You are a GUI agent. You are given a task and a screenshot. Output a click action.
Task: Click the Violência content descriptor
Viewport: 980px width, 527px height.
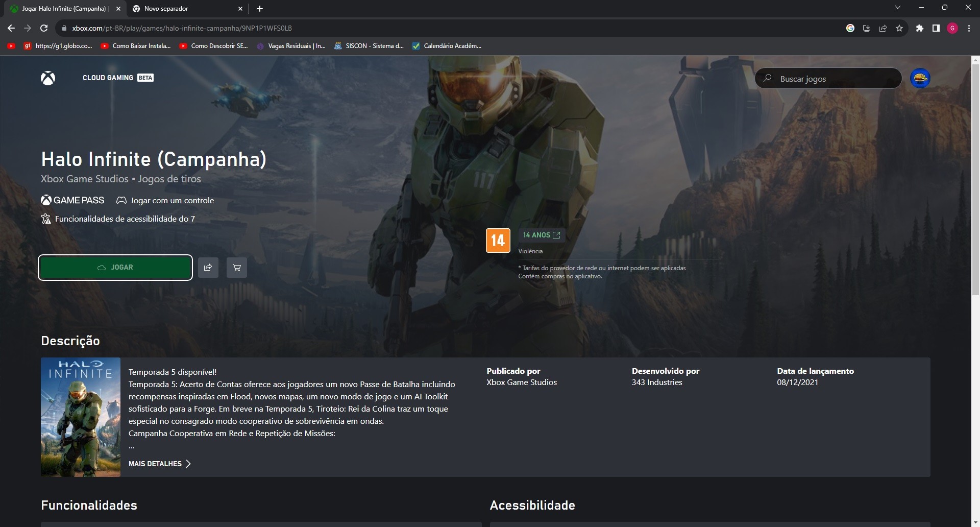[x=530, y=251]
